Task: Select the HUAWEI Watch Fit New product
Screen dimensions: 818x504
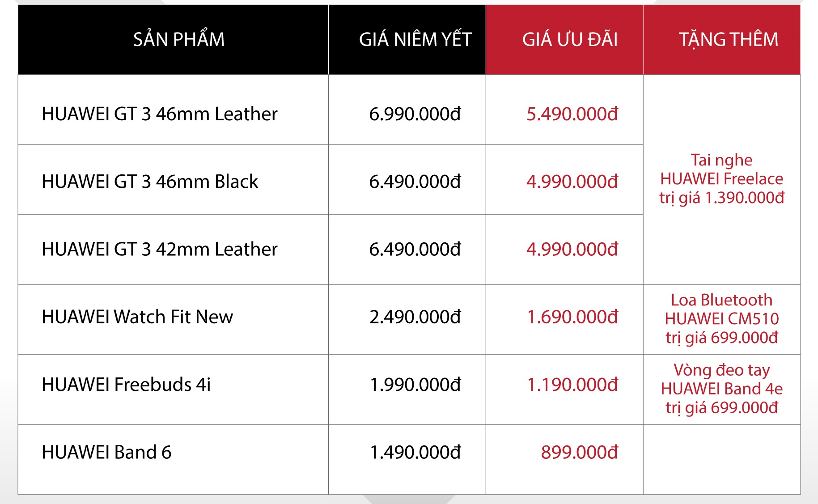Action: [137, 317]
